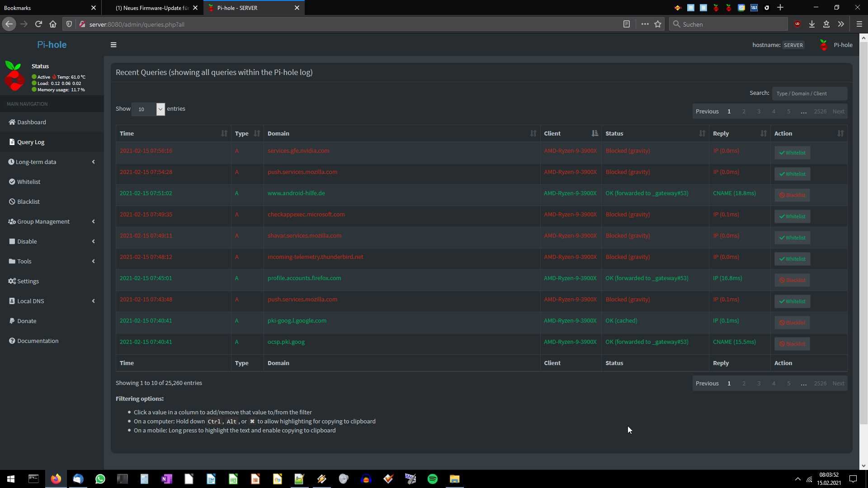Reload the current page
The width and height of the screenshot is (868, 488).
[38, 24]
